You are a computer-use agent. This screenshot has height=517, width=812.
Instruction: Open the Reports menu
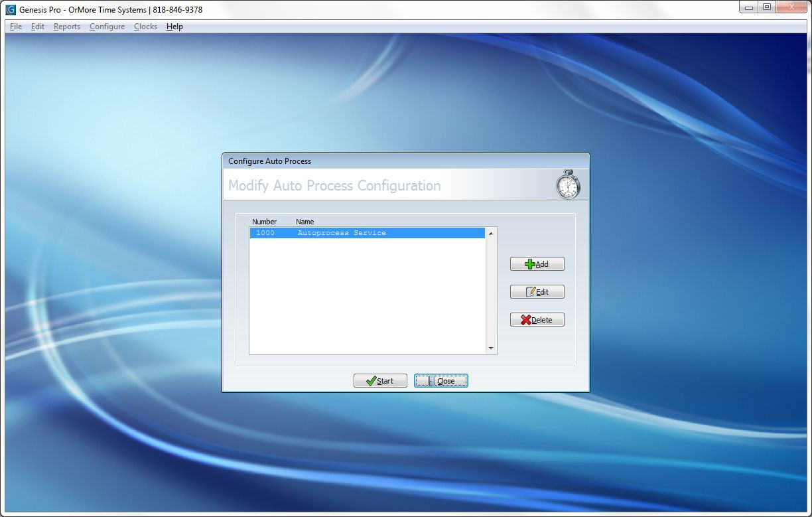66,27
